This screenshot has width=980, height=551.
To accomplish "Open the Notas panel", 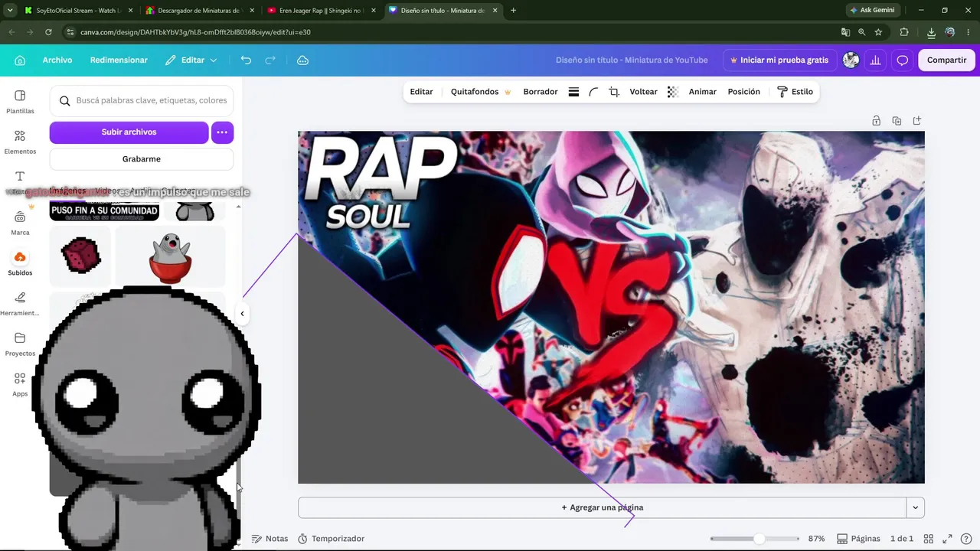I will [270, 539].
